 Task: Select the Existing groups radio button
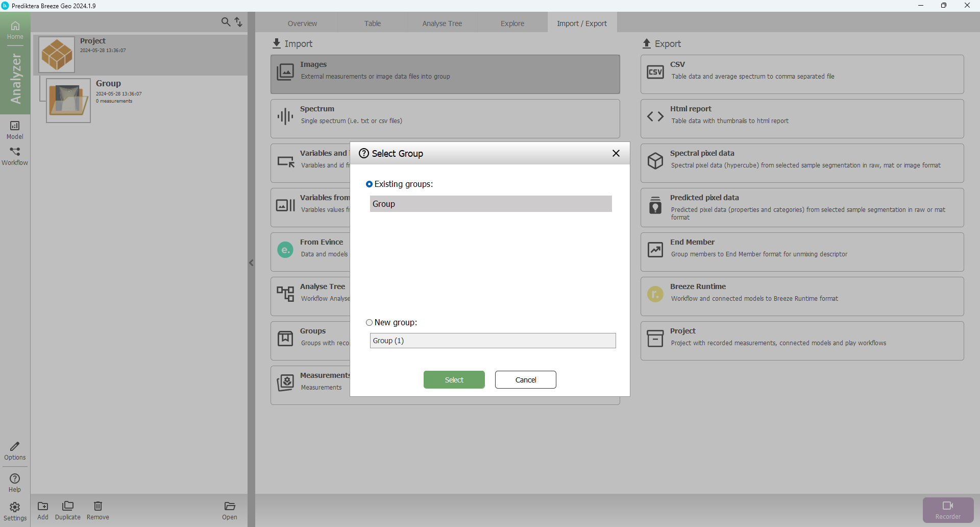tap(369, 184)
